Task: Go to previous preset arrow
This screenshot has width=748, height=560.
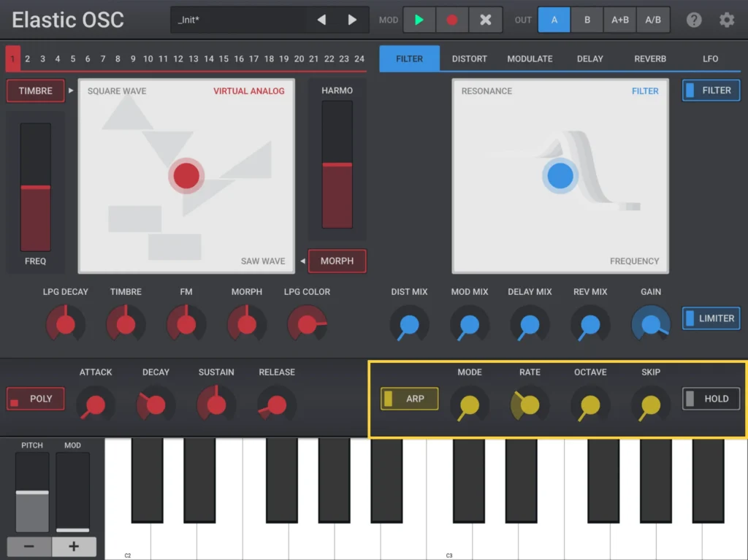Action: (321, 20)
